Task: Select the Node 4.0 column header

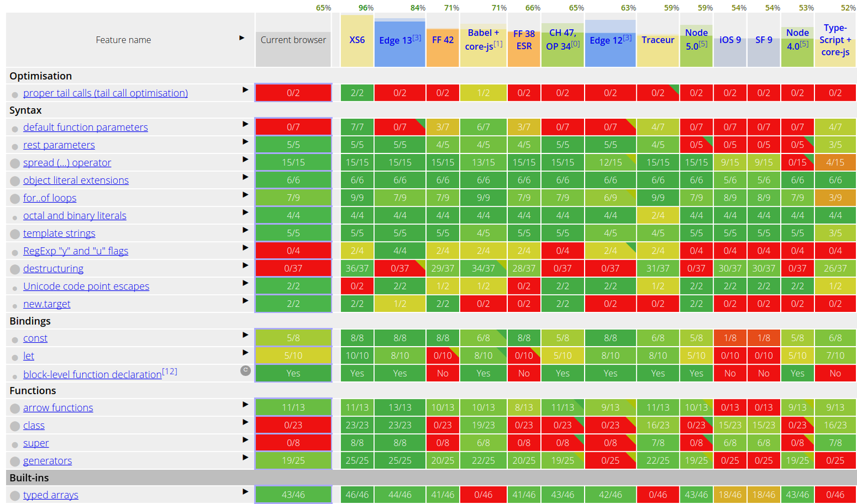Action: (x=797, y=40)
